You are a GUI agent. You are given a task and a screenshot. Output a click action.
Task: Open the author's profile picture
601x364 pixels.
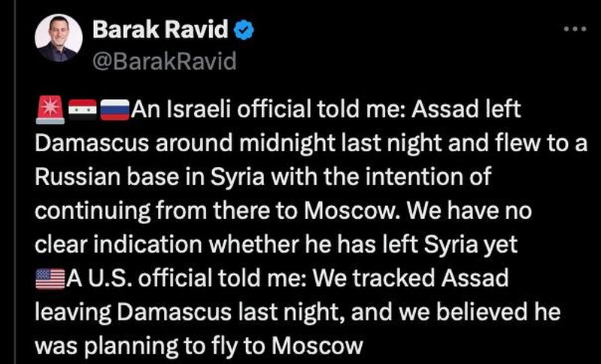click(58, 38)
